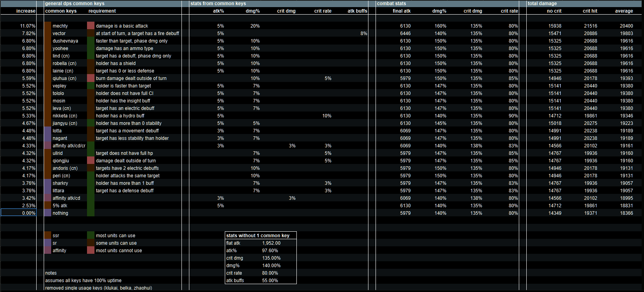Click the 'vector' key name cell

tap(59, 33)
